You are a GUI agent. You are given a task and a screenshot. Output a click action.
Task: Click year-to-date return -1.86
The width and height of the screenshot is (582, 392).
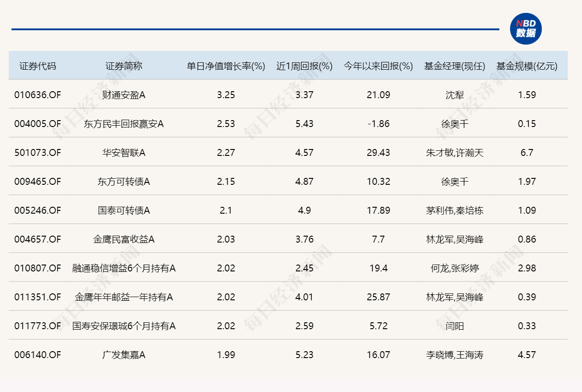[379, 124]
